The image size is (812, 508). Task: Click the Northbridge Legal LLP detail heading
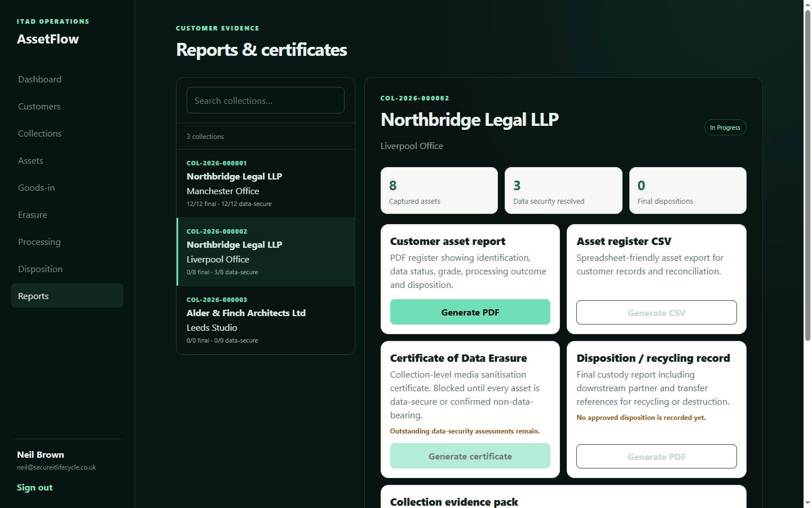pos(470,120)
